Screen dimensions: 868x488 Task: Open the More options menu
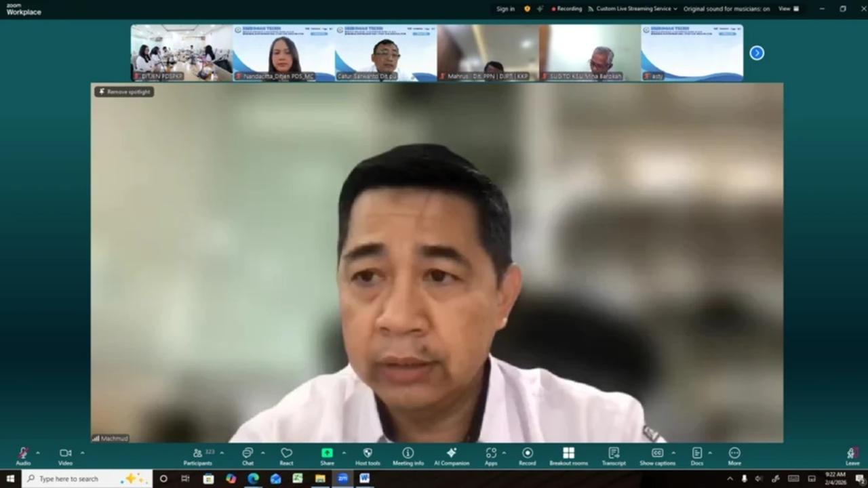(734, 456)
